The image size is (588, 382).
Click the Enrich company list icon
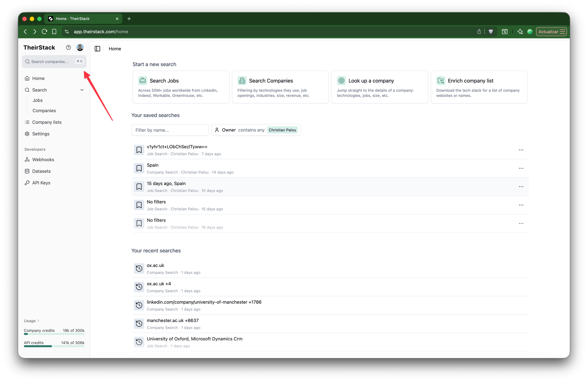pos(441,81)
